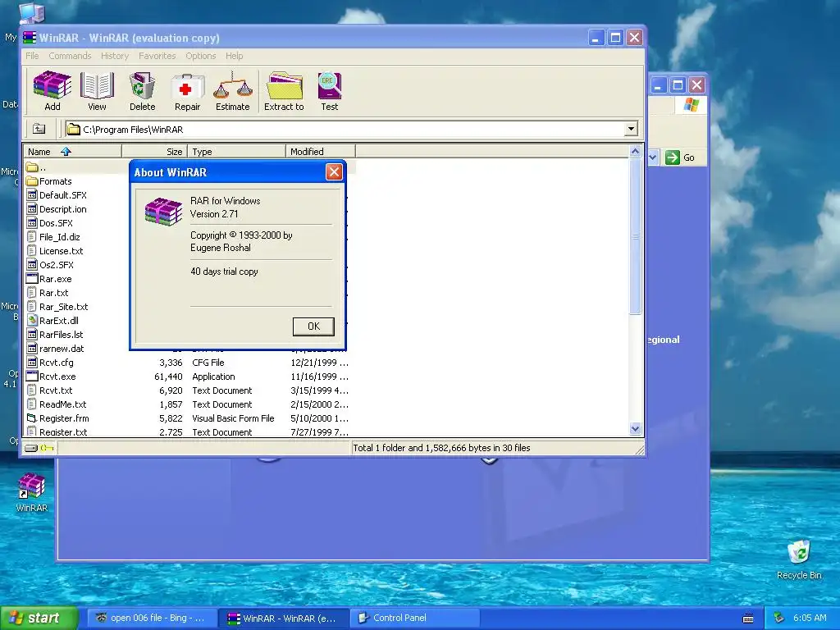Viewport: 840px width, 630px height.
Task: Switch to Control Panel taskbar button
Action: click(414, 618)
